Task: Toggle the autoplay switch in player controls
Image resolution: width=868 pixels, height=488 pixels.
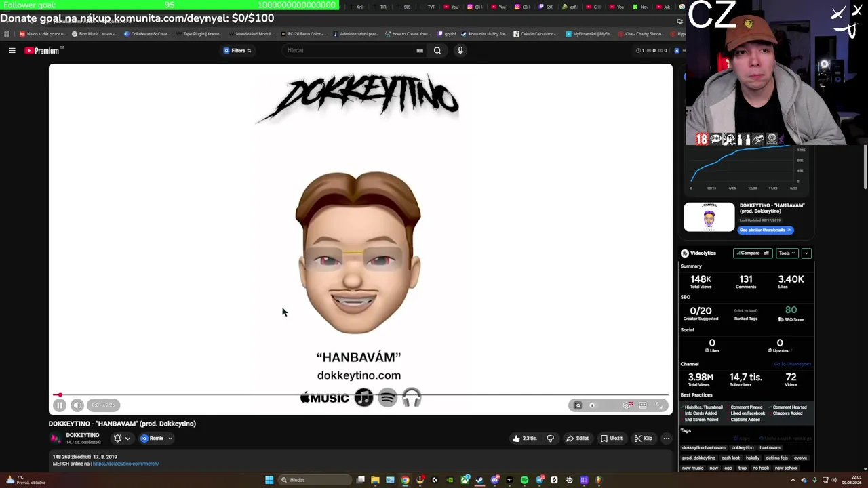Action: tap(593, 405)
